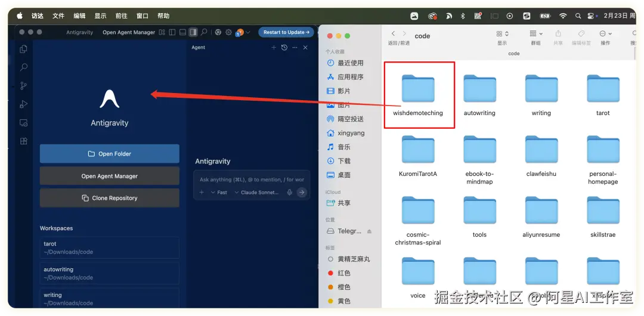Open Run and Debug view in activity bar
644x316 pixels.
point(23,104)
